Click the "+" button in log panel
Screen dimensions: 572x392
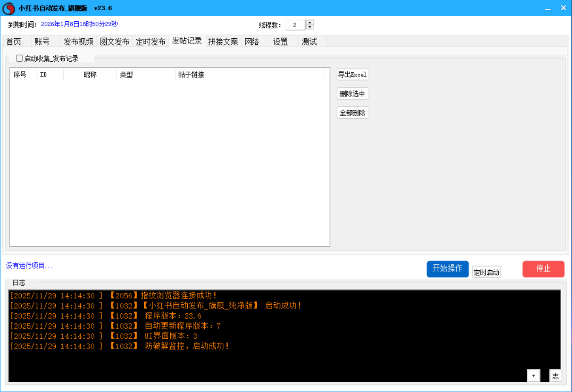click(x=534, y=375)
